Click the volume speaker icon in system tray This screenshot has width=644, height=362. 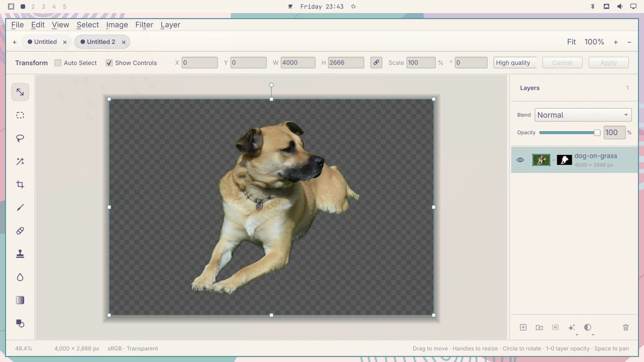(620, 6)
